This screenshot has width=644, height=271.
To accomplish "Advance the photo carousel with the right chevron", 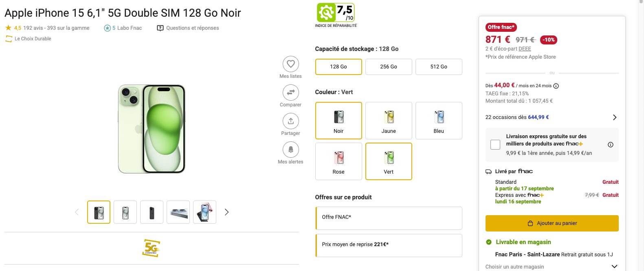I will 226,212.
